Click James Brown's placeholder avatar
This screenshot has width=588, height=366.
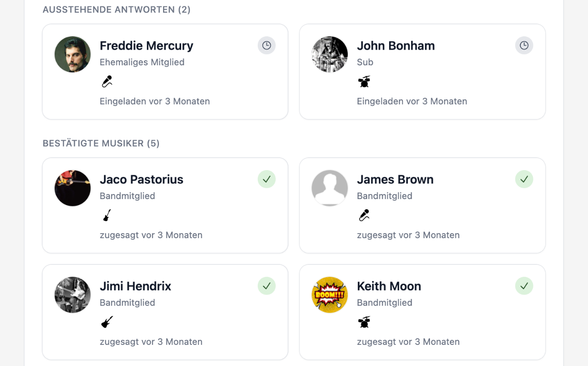coord(329,188)
